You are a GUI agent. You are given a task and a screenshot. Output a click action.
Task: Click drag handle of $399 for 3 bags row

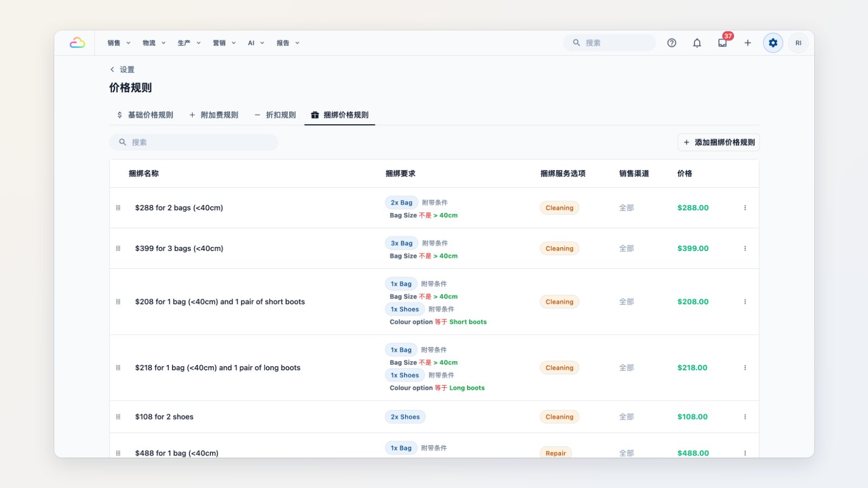(x=118, y=248)
